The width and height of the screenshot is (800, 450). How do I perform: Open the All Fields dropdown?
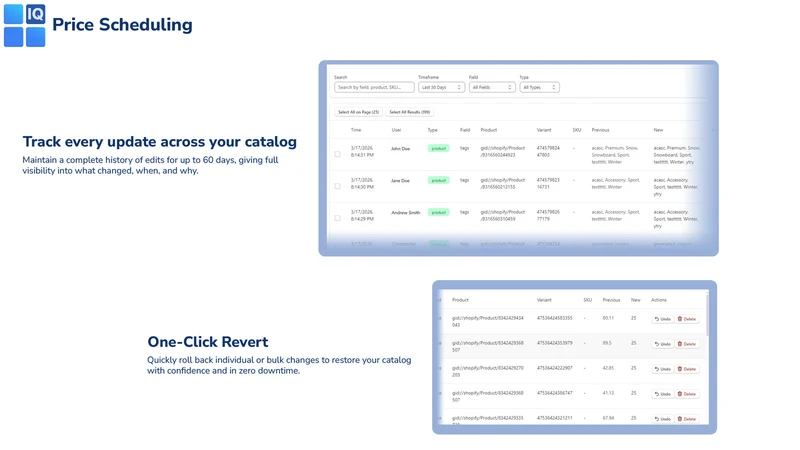coord(492,87)
